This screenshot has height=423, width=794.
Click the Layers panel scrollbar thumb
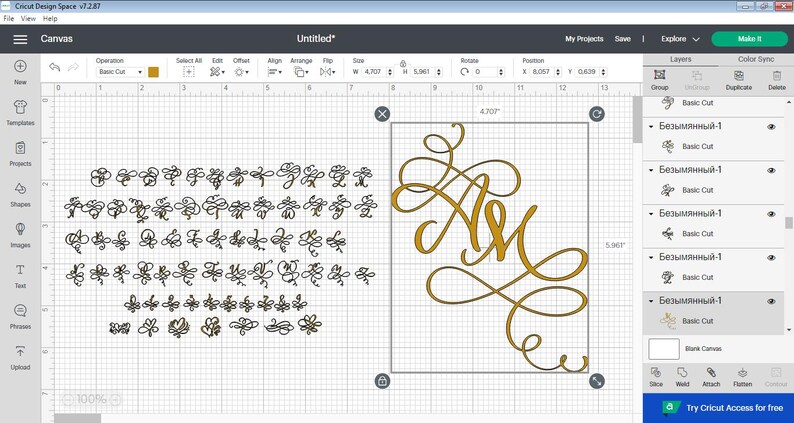789,223
